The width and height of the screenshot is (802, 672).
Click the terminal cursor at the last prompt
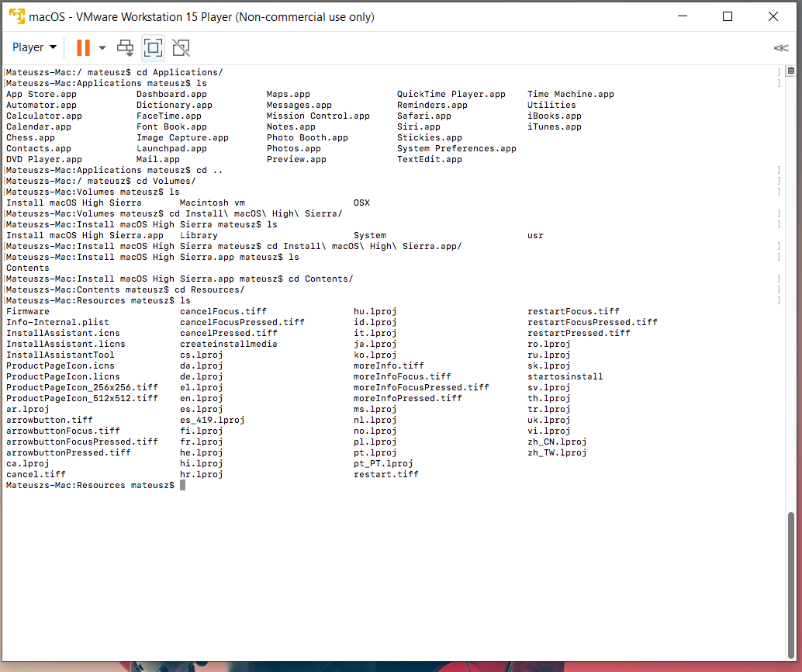182,485
